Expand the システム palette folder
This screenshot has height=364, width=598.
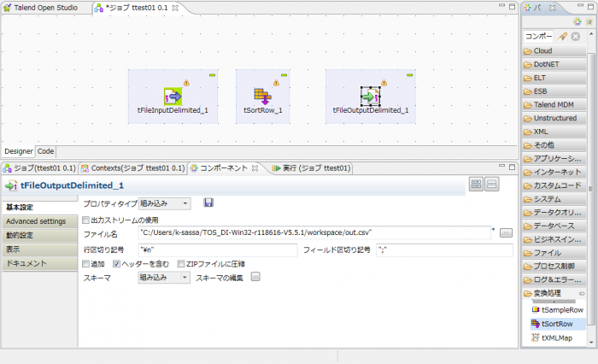[x=554, y=199]
